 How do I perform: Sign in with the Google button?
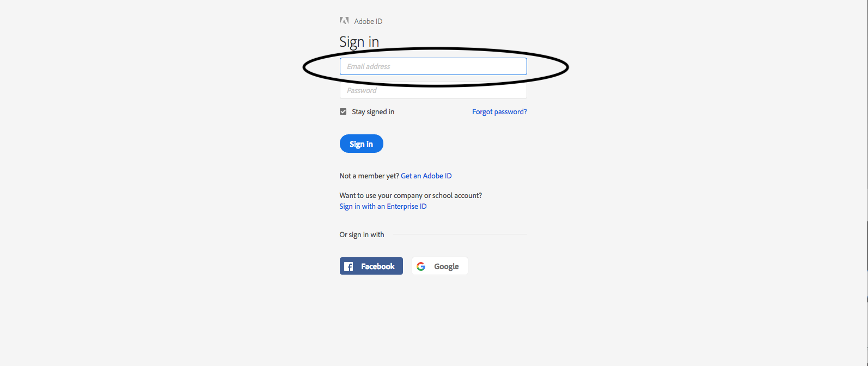click(440, 266)
